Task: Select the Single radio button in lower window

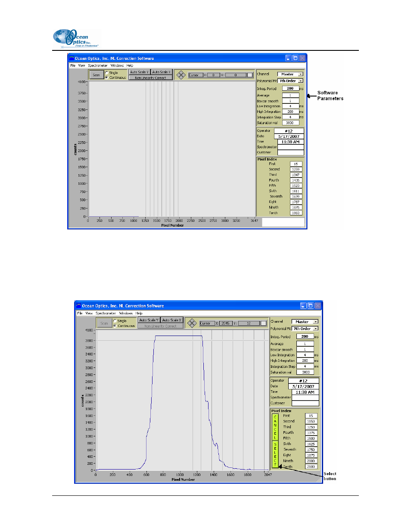Action: point(115,320)
